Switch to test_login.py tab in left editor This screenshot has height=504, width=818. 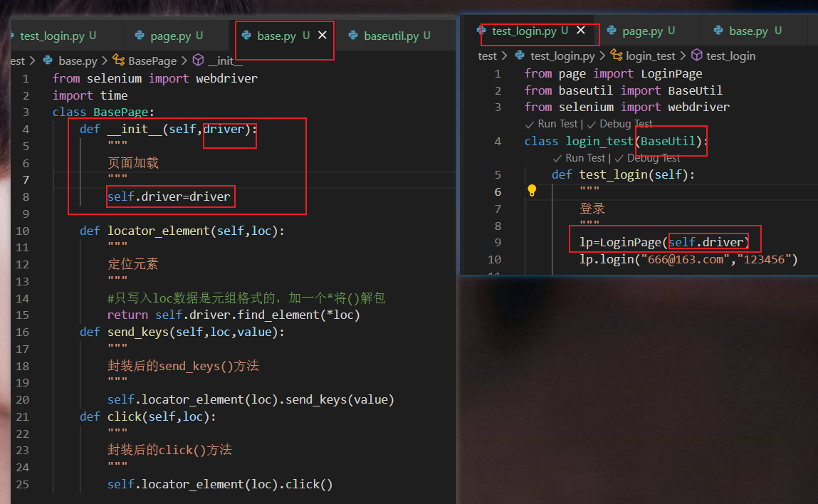tap(58, 36)
